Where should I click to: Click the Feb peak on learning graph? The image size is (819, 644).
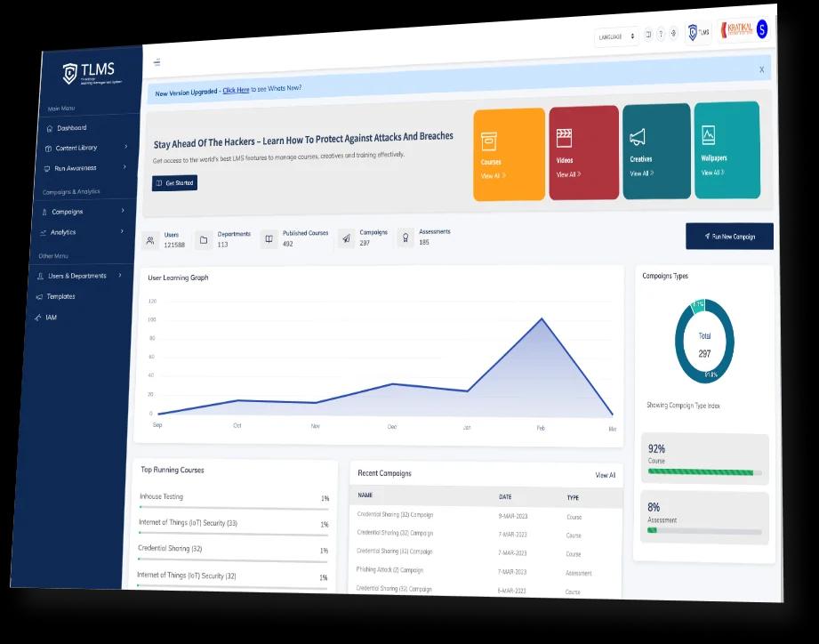click(x=542, y=318)
